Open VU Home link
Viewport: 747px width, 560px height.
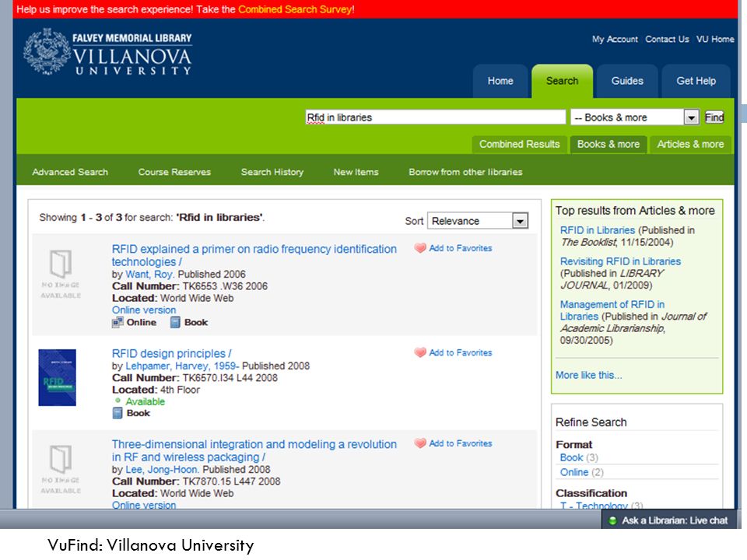[715, 39]
